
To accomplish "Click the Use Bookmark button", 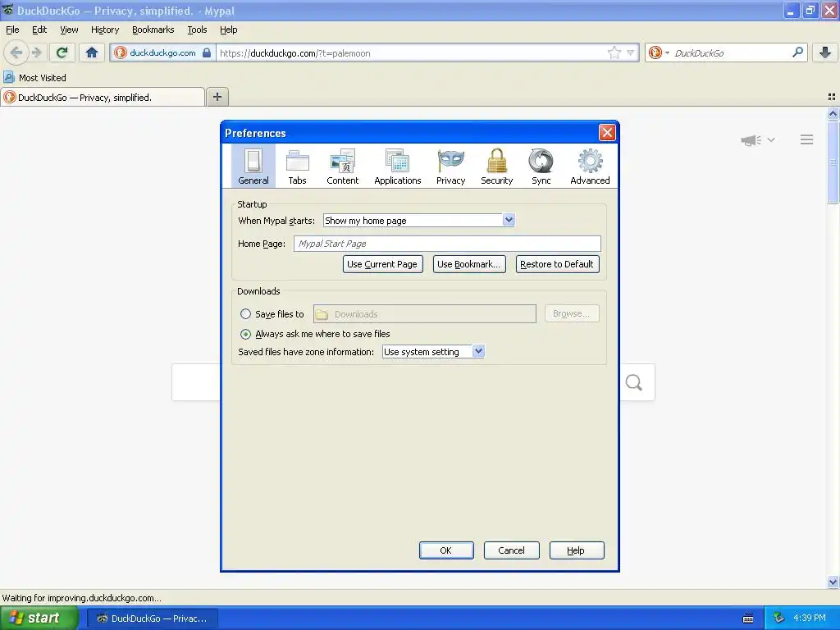I will pyautogui.click(x=468, y=264).
